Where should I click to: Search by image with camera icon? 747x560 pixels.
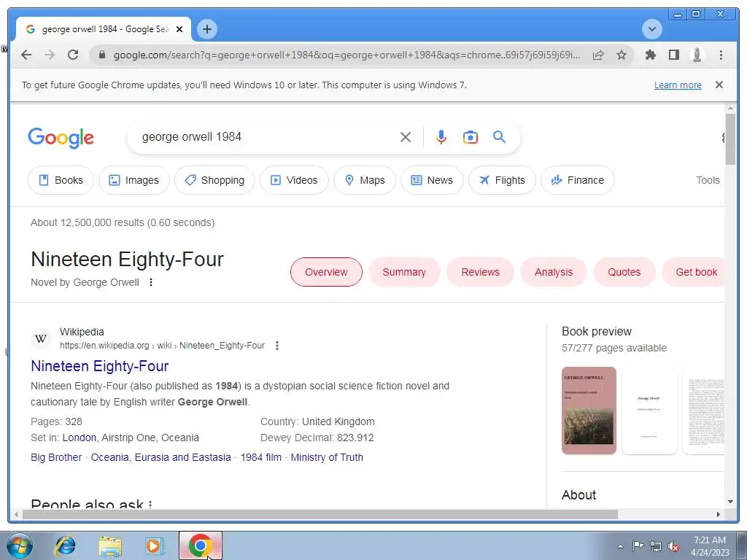click(x=471, y=137)
